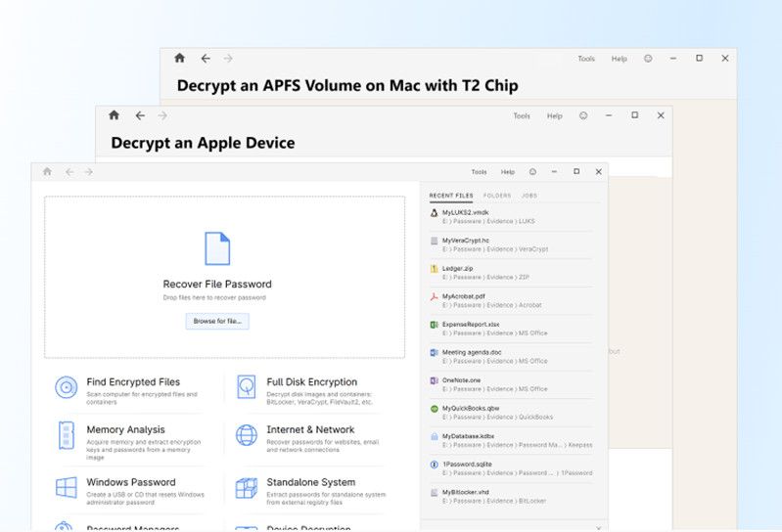Click OneNote icon beside OneNote.one
The image size is (782, 532).
point(434,380)
